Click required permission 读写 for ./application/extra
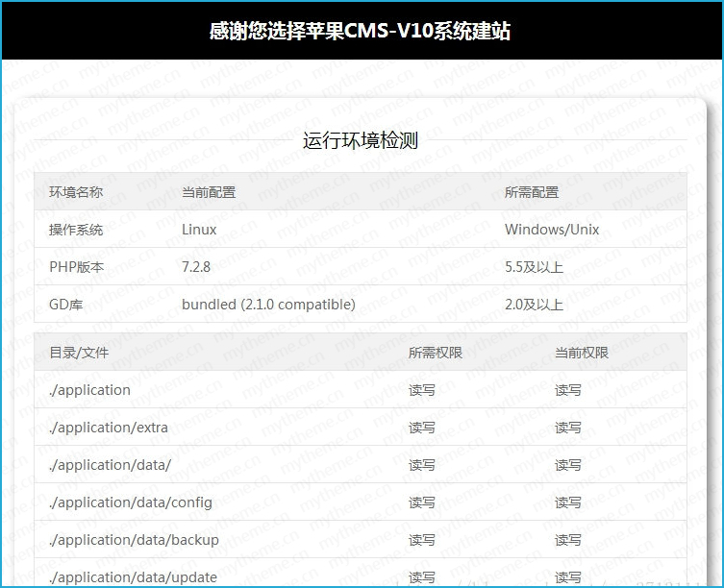The image size is (724, 588). [421, 428]
